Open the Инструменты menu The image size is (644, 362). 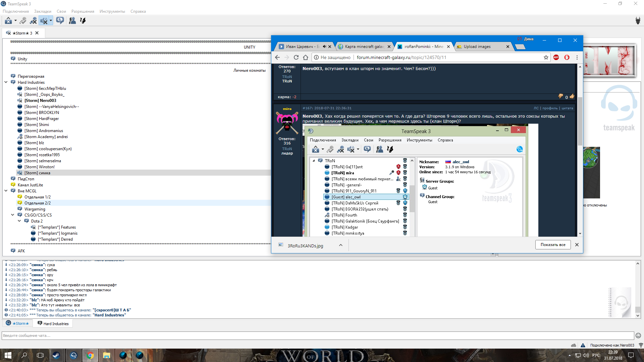pos(112,11)
